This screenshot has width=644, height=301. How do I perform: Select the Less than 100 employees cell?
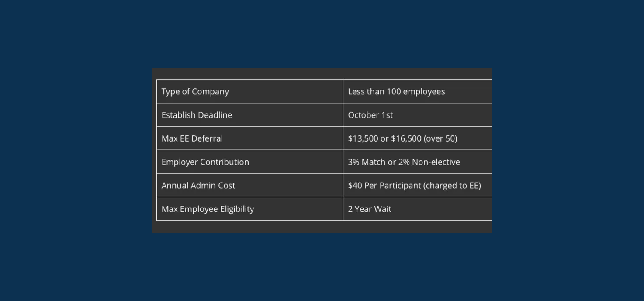click(x=396, y=92)
